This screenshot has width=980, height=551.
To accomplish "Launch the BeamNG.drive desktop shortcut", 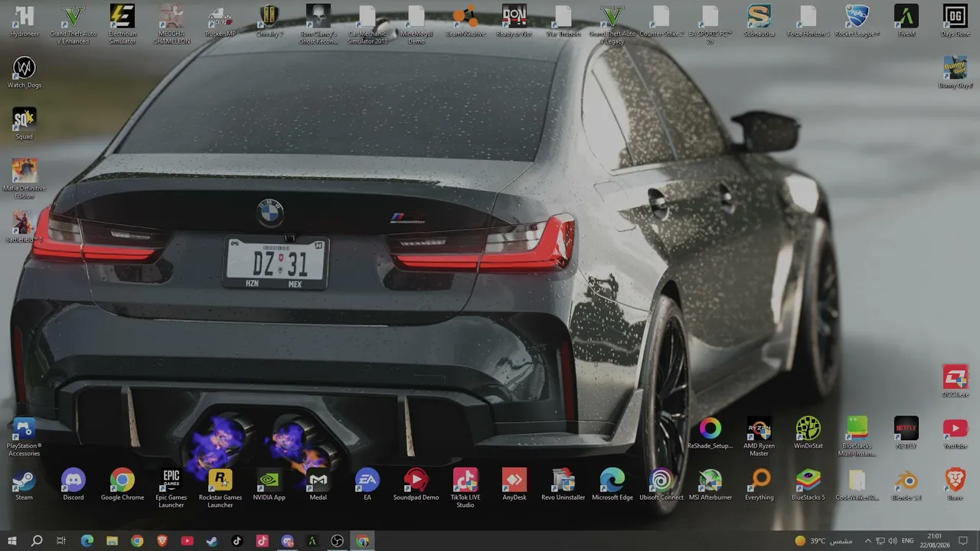I will pyautogui.click(x=465, y=21).
